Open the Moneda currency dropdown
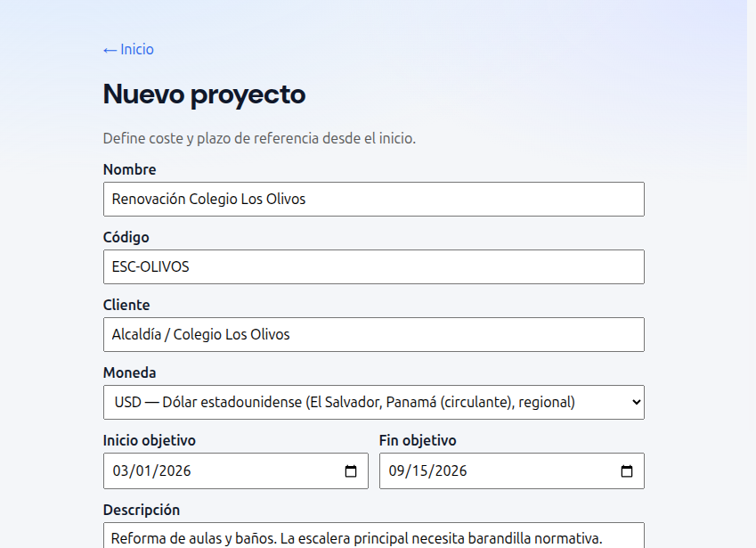The image size is (756, 548). pos(374,403)
